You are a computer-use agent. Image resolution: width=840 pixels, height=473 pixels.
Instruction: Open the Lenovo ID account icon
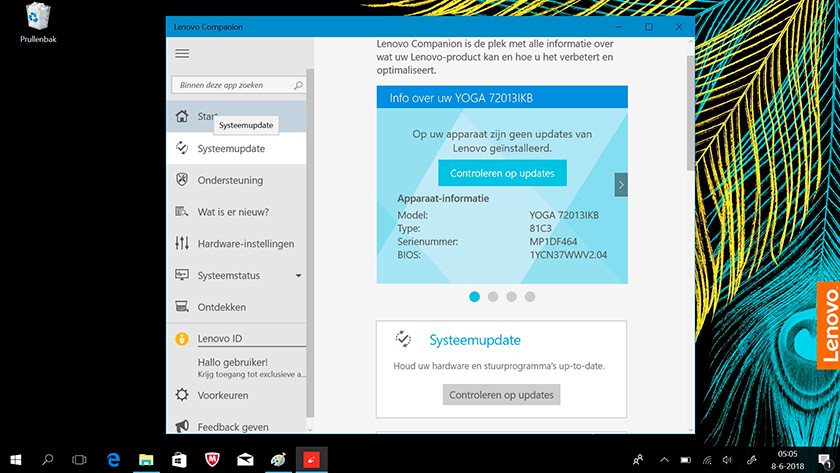click(x=182, y=339)
